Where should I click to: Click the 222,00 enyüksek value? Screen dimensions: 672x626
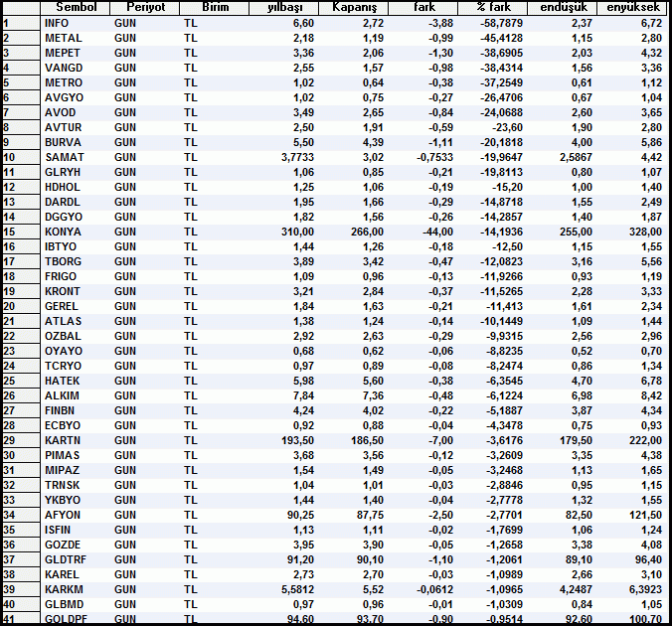pyautogui.click(x=646, y=441)
